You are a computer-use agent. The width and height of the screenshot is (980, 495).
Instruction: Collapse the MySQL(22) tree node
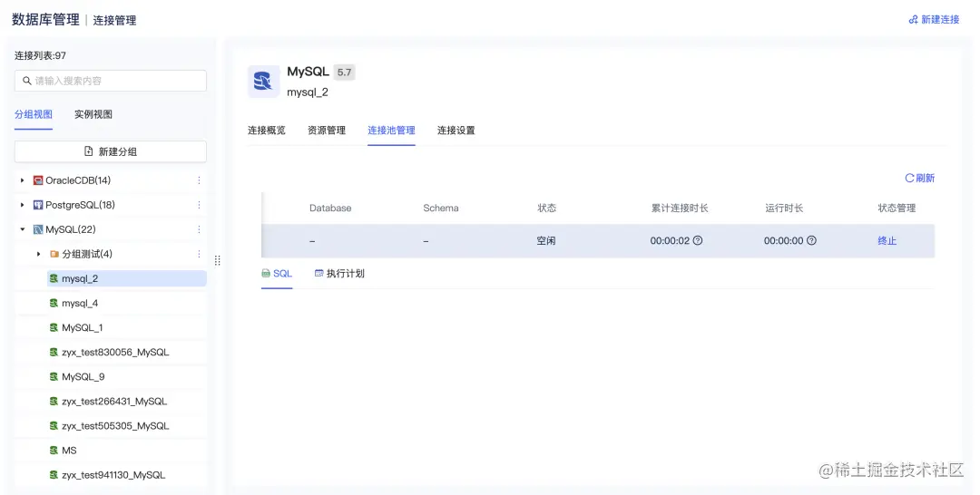tap(23, 229)
